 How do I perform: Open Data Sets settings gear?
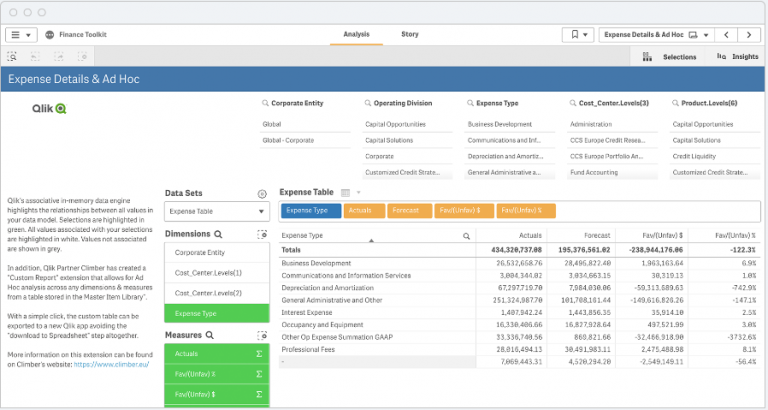262,194
